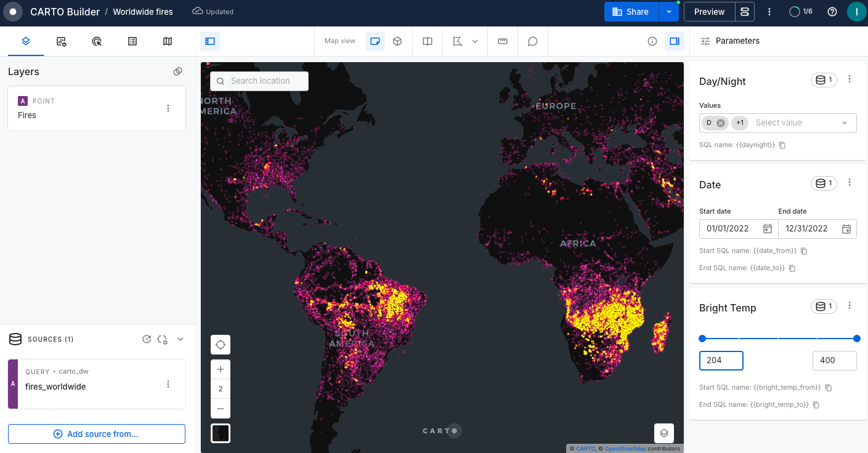This screenshot has width=868, height=453.
Task: Expand the Day/Night values dropdown
Action: coord(845,123)
